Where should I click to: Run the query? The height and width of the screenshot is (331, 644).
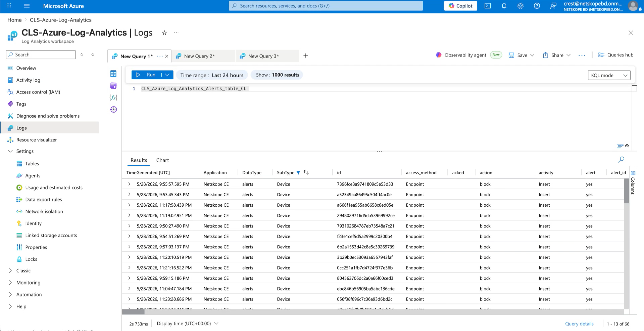[x=147, y=75]
